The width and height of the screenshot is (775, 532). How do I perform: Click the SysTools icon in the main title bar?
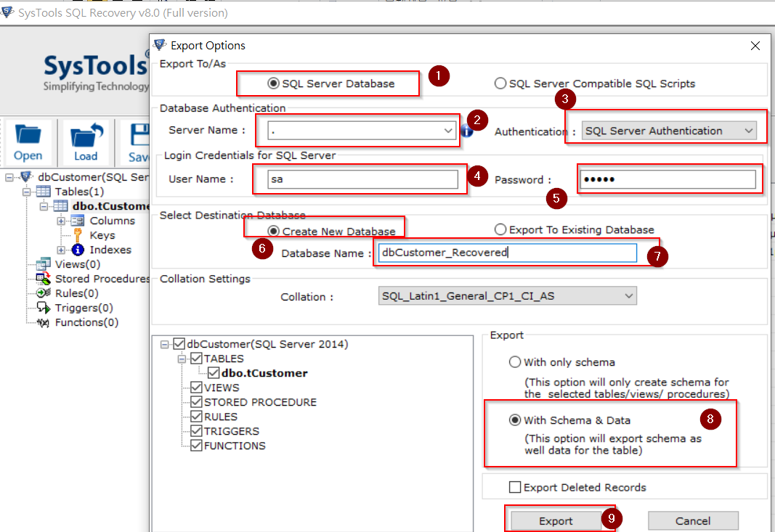point(7,12)
